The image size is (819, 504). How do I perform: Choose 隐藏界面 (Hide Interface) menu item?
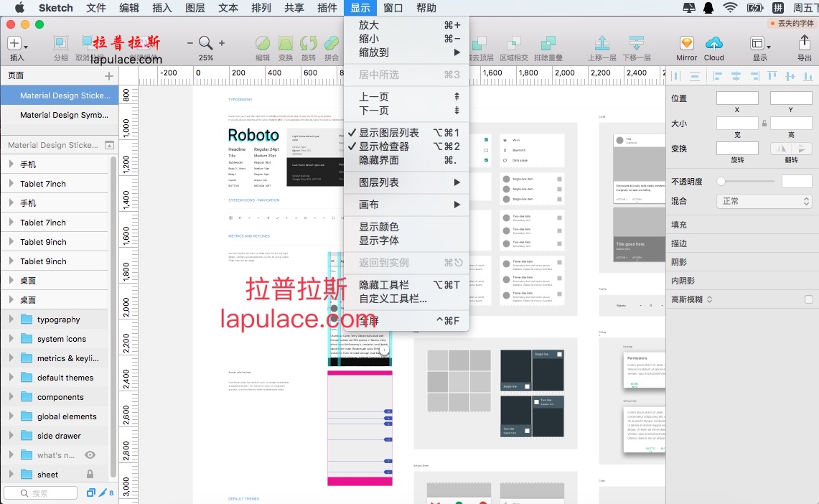click(406, 160)
